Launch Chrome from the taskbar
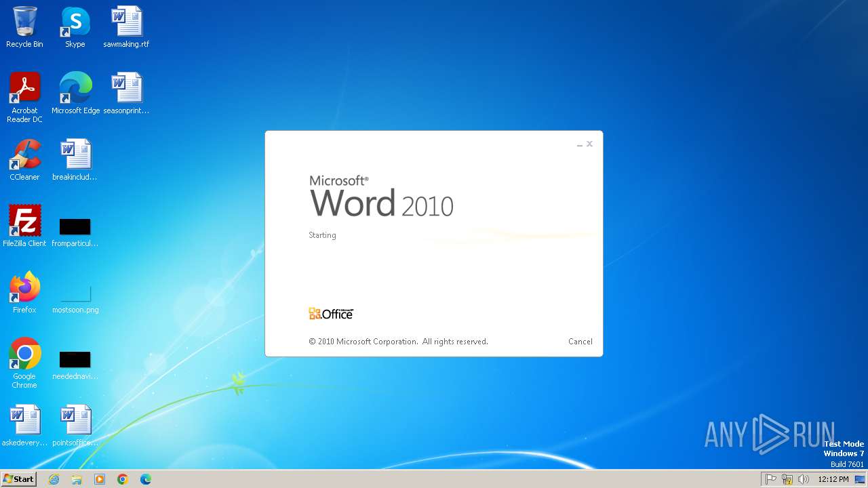 point(123,479)
